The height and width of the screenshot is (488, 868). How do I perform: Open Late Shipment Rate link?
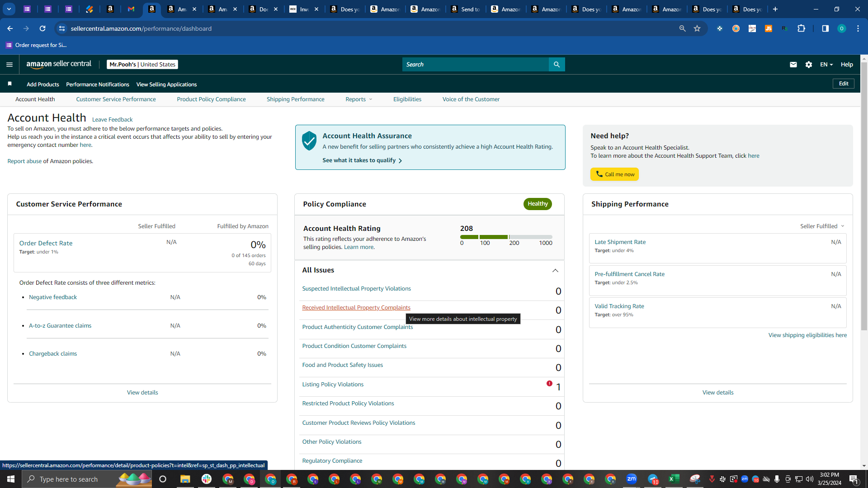tap(620, 242)
